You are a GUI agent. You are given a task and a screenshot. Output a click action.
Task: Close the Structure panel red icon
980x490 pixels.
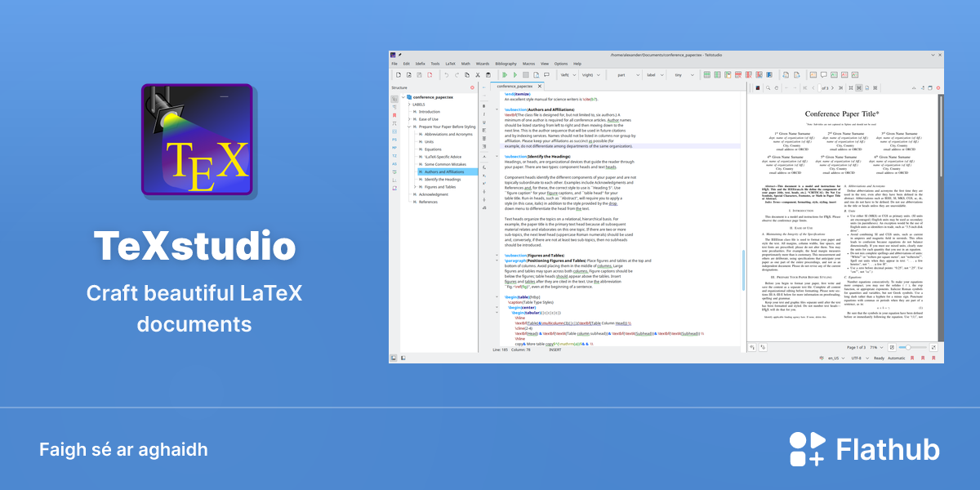click(x=472, y=87)
